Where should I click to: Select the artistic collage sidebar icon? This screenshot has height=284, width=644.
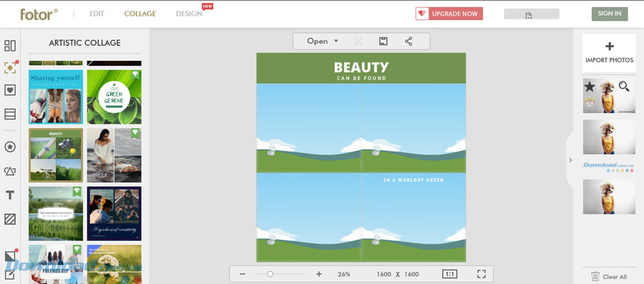point(10,68)
